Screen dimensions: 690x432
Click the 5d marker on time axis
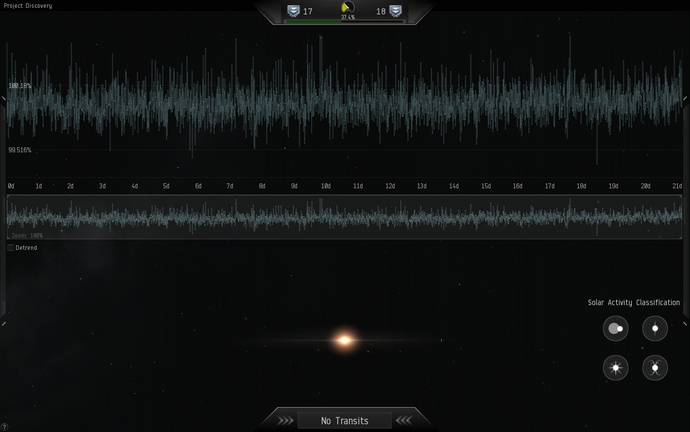[166, 186]
